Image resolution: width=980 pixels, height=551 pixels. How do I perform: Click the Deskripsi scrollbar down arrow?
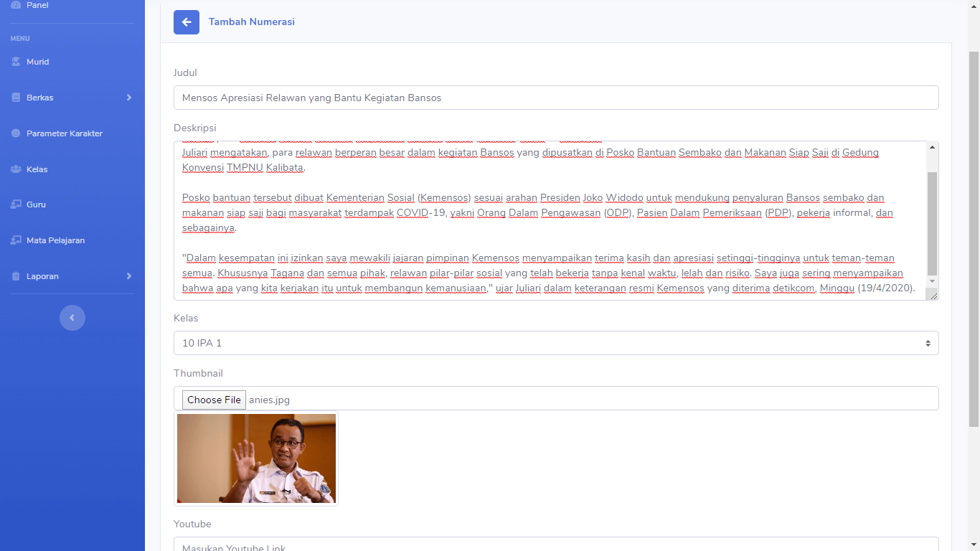point(932,281)
